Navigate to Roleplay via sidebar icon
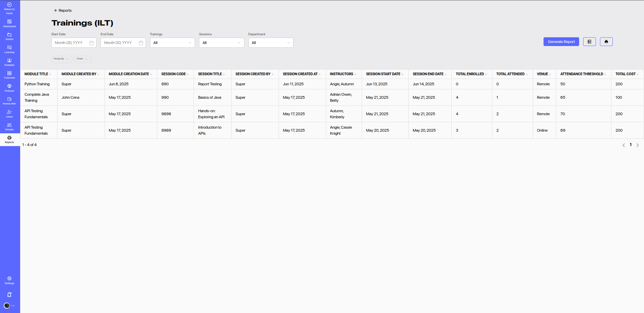The width and height of the screenshot is (644, 313). pyautogui.click(x=9, y=62)
